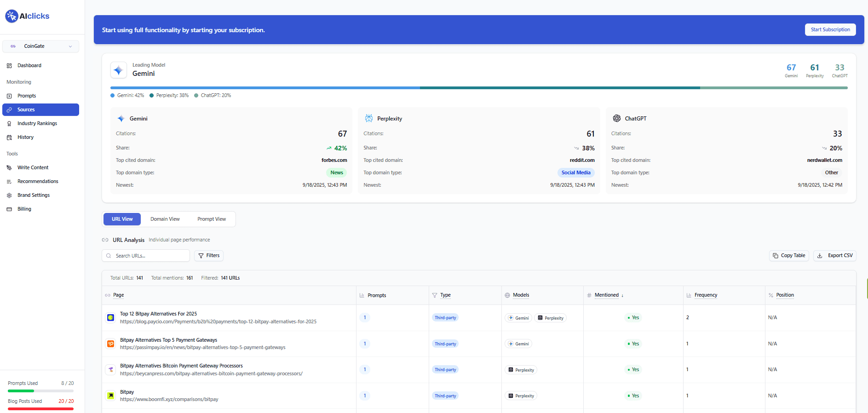Click Export CSV button

coord(835,256)
